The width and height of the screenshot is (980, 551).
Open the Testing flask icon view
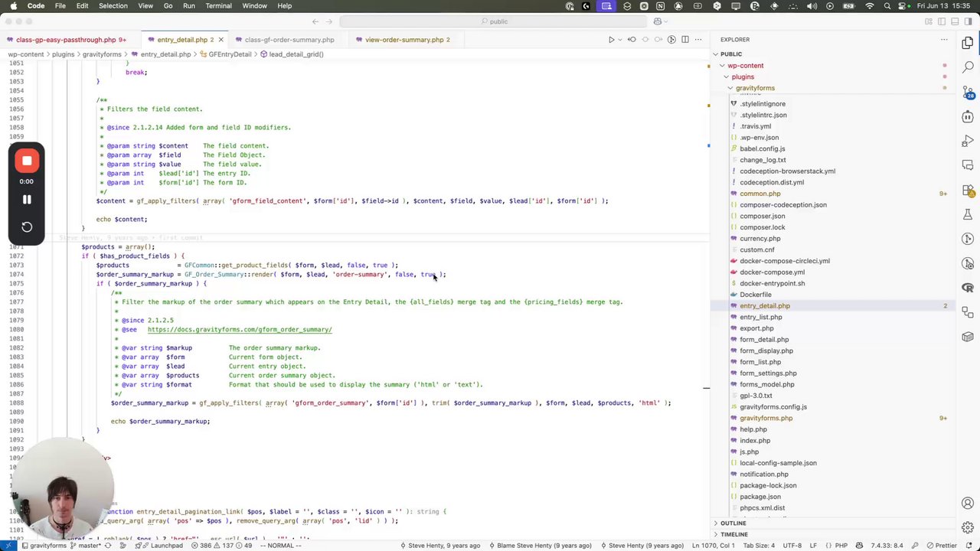pyautogui.click(x=968, y=215)
